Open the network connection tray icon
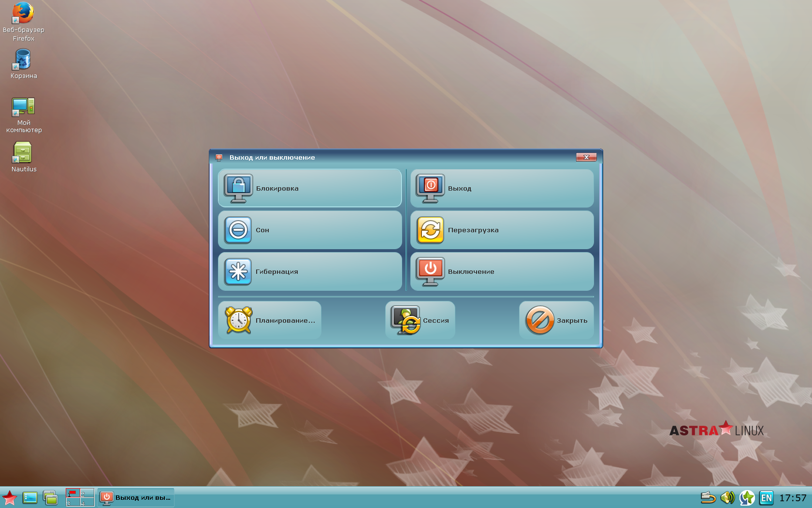The width and height of the screenshot is (812, 508). click(x=708, y=497)
